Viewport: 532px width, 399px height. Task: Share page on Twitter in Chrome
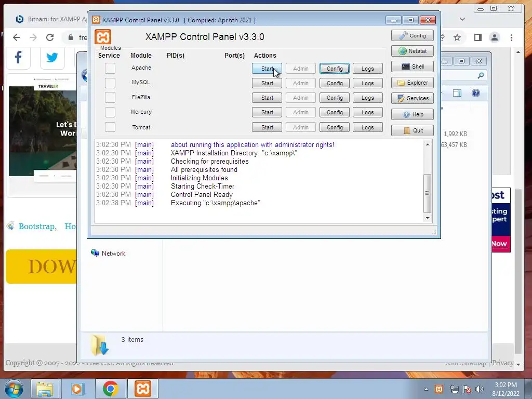pos(52,57)
